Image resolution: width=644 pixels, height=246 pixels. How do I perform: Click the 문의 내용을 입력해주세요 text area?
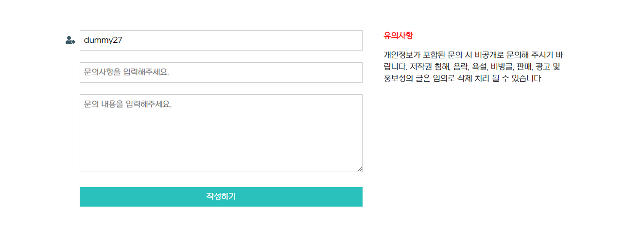[x=221, y=133]
